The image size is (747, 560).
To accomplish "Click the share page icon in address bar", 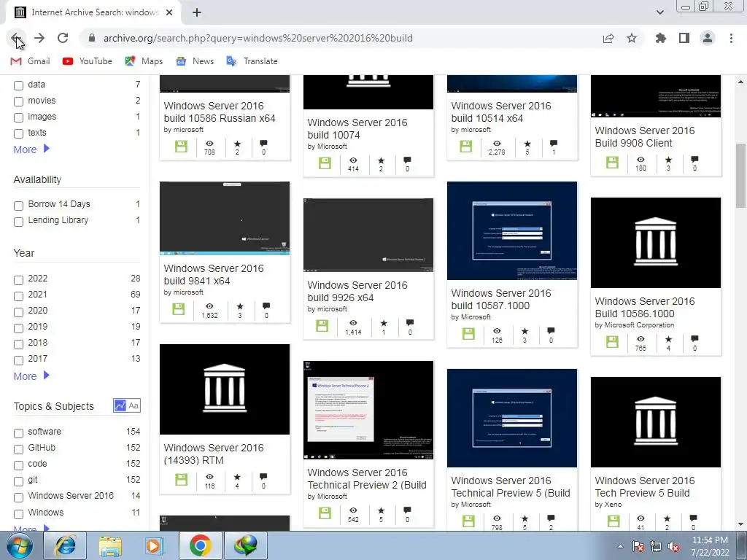I will 608,38.
